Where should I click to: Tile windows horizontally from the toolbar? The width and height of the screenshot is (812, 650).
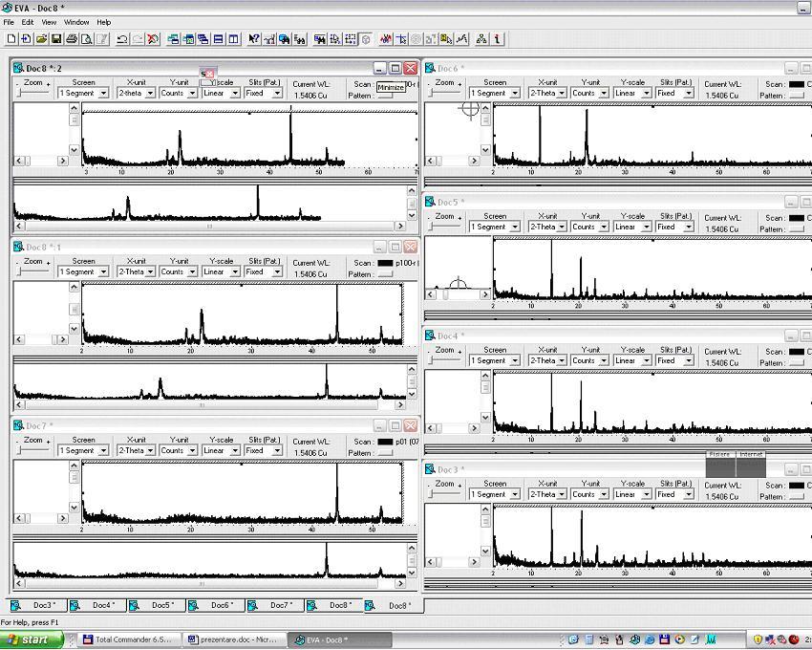click(218, 39)
